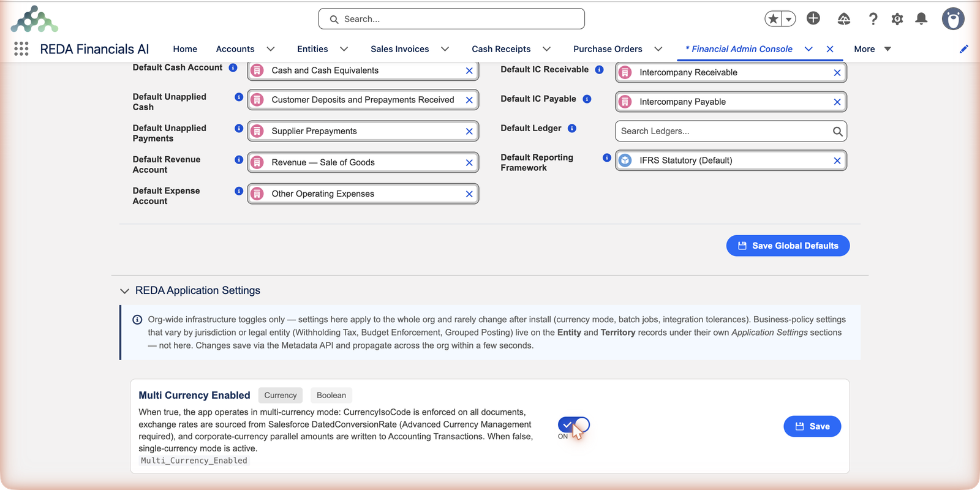Clear the Cash and Cash Equivalents selection

tap(469, 70)
